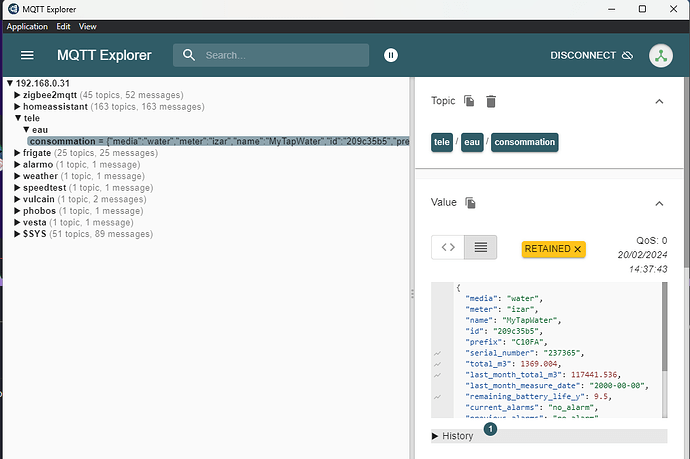Remove the RETAINED flag chip
Screen dimensions: 690x459
578,249
